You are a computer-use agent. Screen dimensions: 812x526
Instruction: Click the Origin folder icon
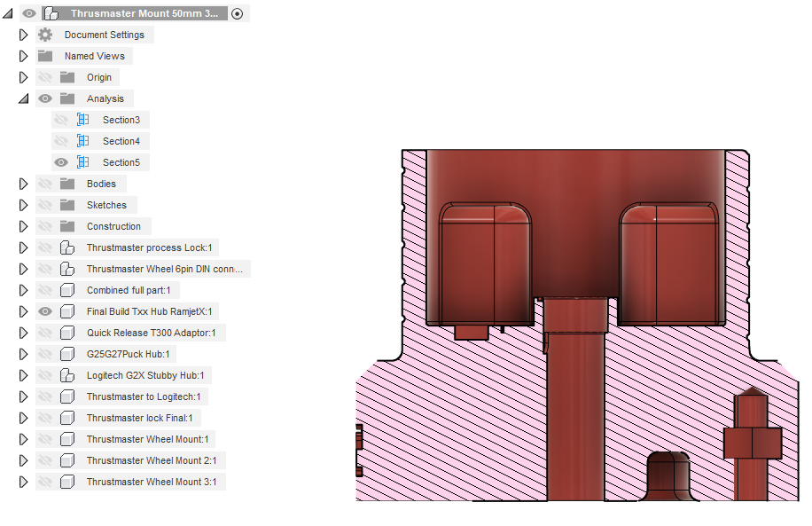click(67, 77)
